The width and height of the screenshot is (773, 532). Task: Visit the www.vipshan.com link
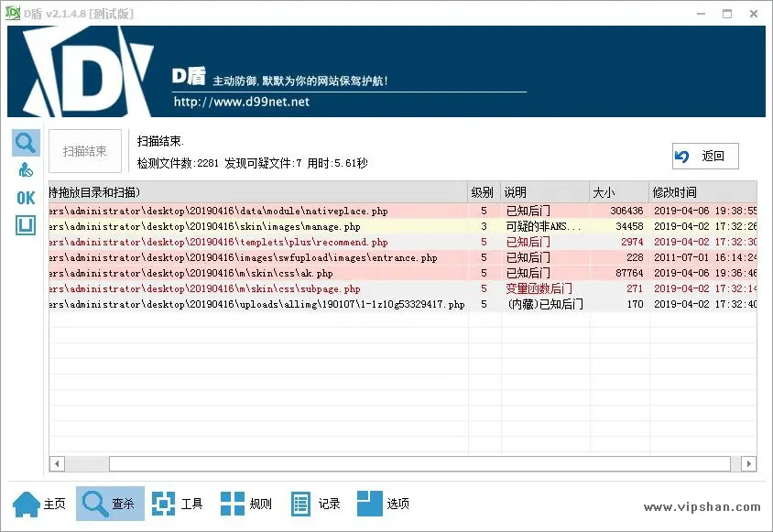pyautogui.click(x=702, y=505)
